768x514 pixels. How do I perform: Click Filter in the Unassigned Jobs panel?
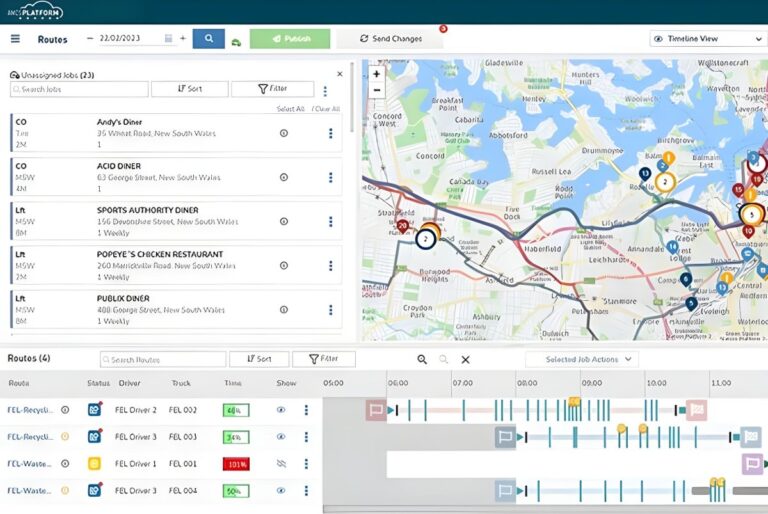(272, 89)
